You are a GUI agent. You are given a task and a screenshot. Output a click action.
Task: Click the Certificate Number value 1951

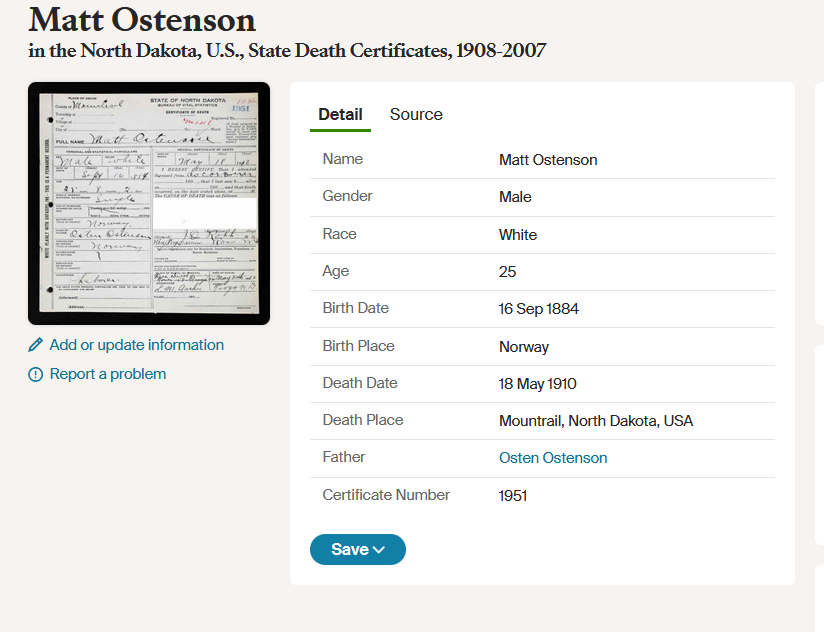click(513, 495)
